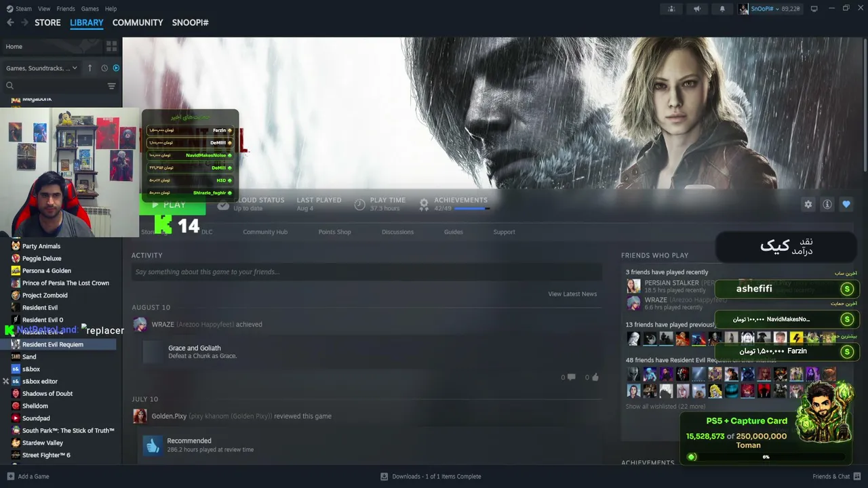
Task: Open the advanced filter options icon
Action: (x=111, y=85)
